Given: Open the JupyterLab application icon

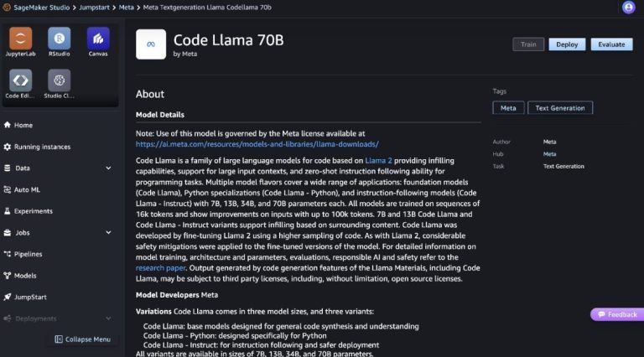Looking at the screenshot, I should 21,38.
